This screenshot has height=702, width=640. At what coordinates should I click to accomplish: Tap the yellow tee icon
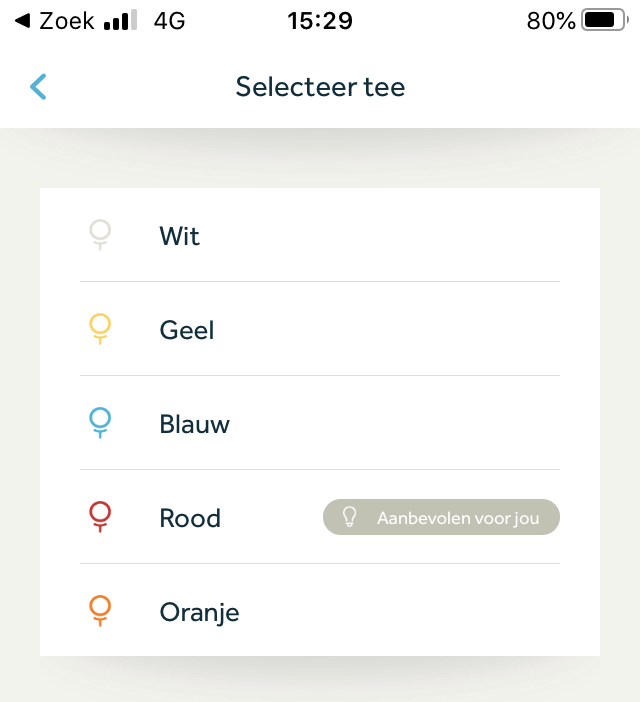tap(100, 329)
